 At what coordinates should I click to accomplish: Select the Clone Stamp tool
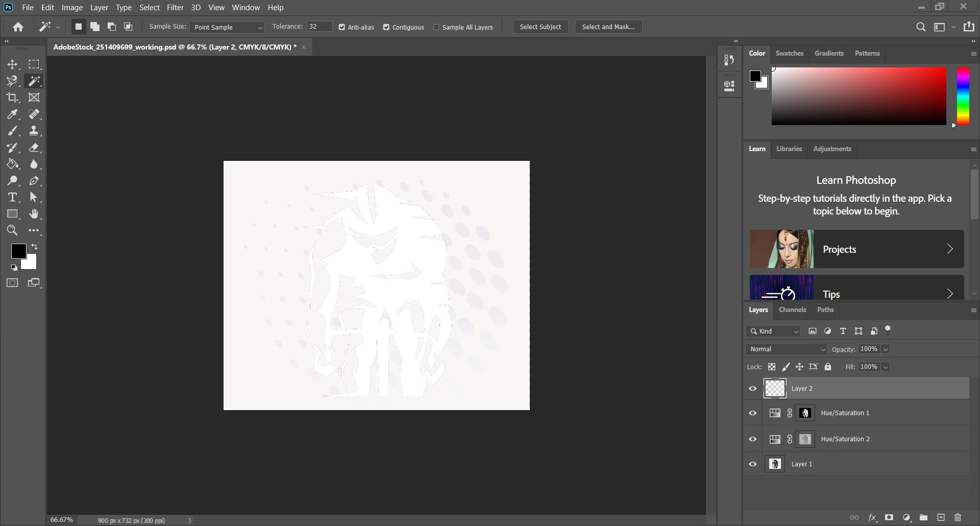[34, 131]
